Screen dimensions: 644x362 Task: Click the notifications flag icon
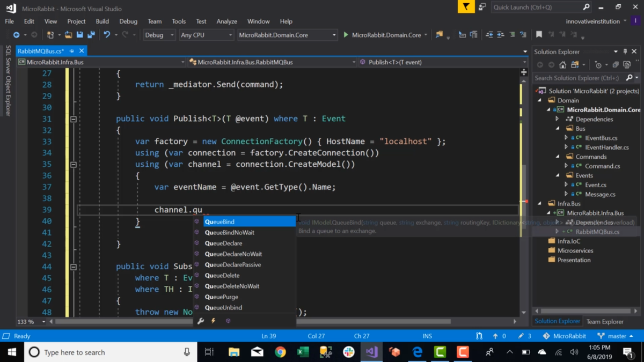click(x=466, y=7)
